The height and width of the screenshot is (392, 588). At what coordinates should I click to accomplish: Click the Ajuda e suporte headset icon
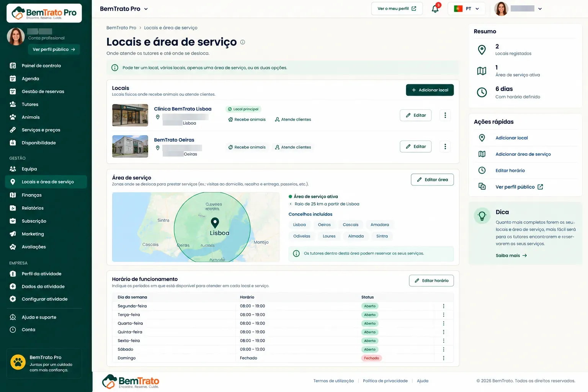pos(13,317)
